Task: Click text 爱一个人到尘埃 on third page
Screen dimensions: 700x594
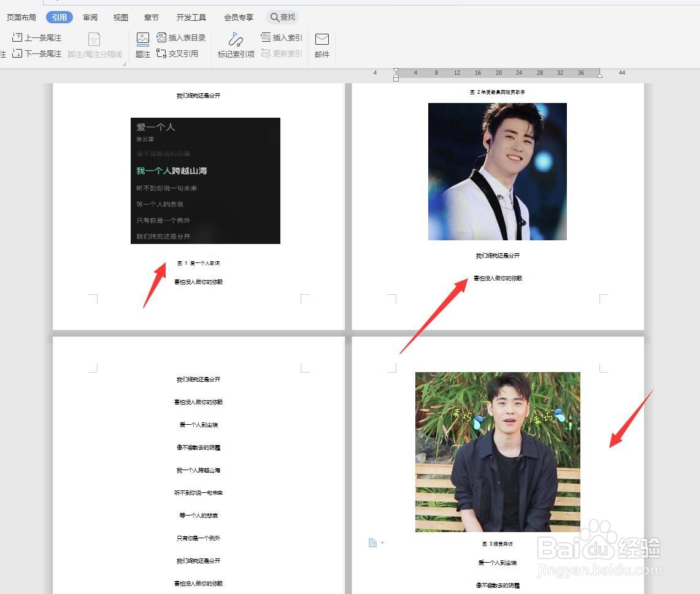Action: click(x=199, y=425)
